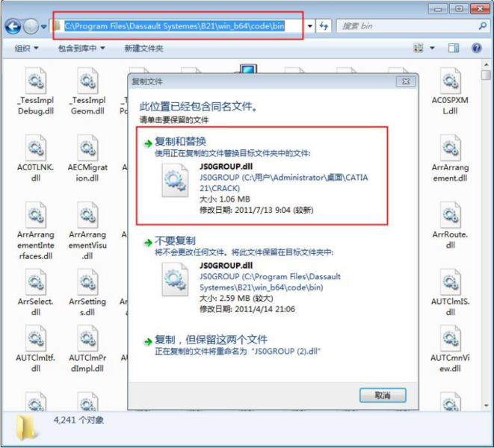Open the recent pages dropdown arrow
494x448 pixels.
click(44, 26)
